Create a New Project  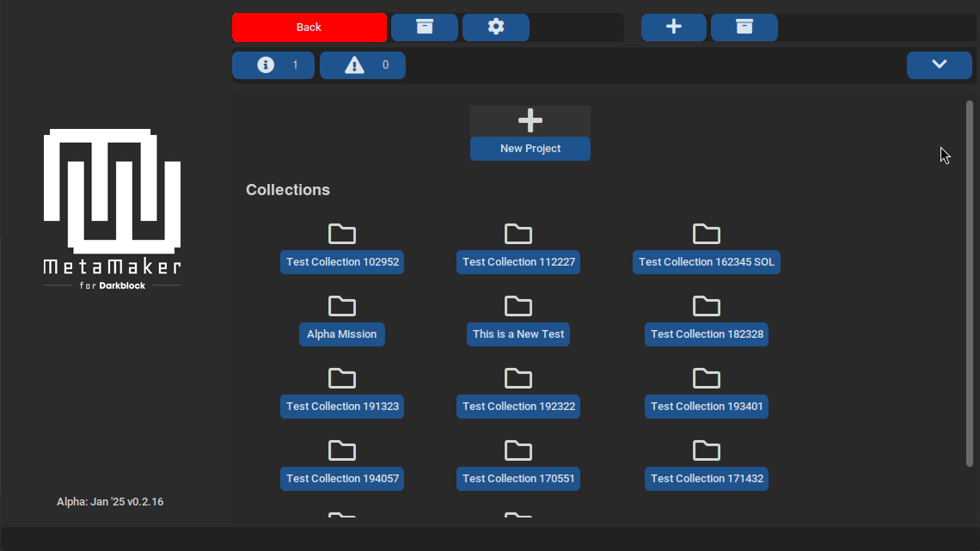[x=530, y=149]
